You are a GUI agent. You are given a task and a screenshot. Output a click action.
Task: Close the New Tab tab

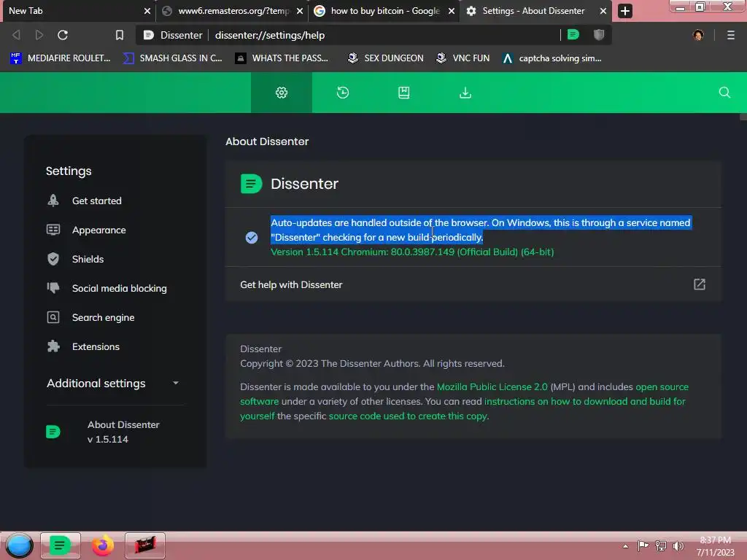coord(147,11)
